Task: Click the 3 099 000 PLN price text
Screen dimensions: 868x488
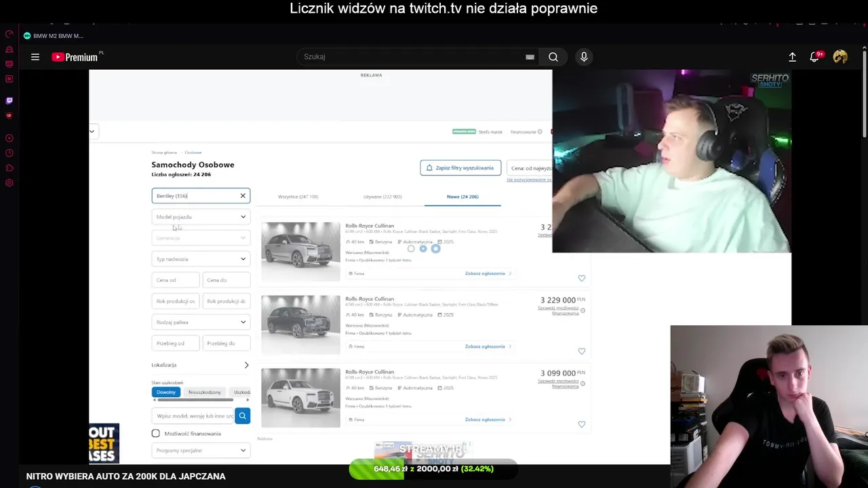Action: pyautogui.click(x=562, y=373)
